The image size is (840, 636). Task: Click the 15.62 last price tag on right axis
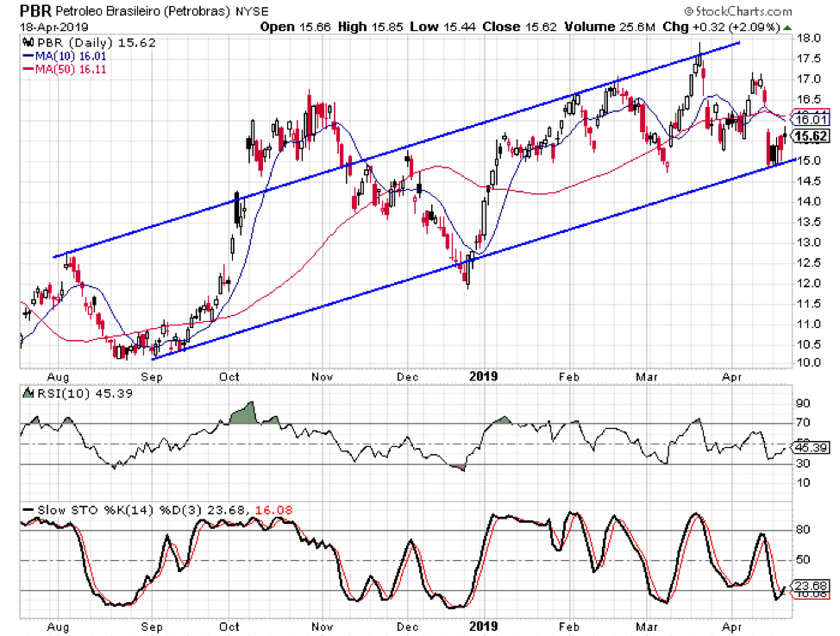pyautogui.click(x=811, y=136)
